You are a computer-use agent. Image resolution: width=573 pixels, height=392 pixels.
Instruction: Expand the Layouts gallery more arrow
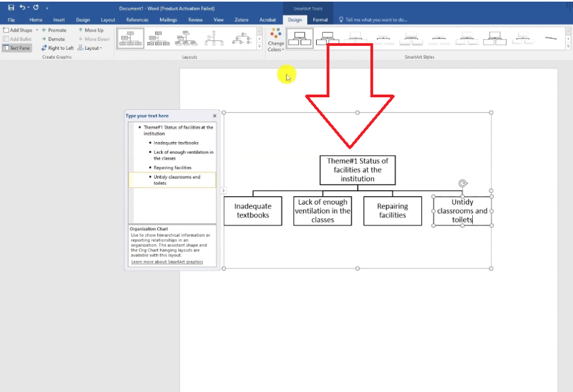point(259,47)
